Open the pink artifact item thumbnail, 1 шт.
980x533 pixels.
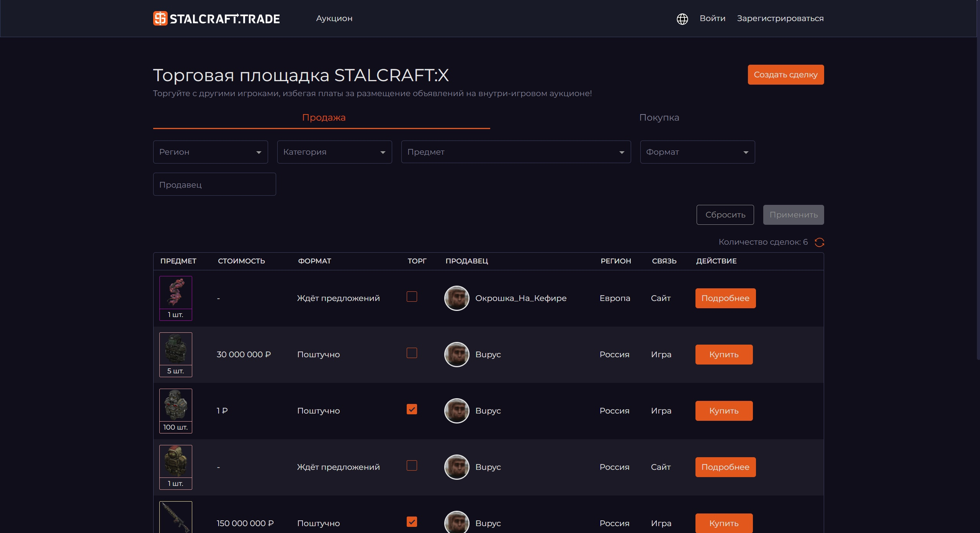pyautogui.click(x=175, y=298)
